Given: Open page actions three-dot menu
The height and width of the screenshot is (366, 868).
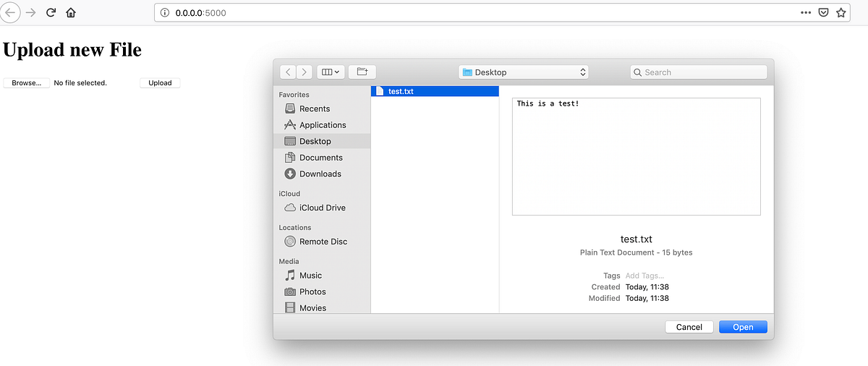Looking at the screenshot, I should click(x=806, y=12).
